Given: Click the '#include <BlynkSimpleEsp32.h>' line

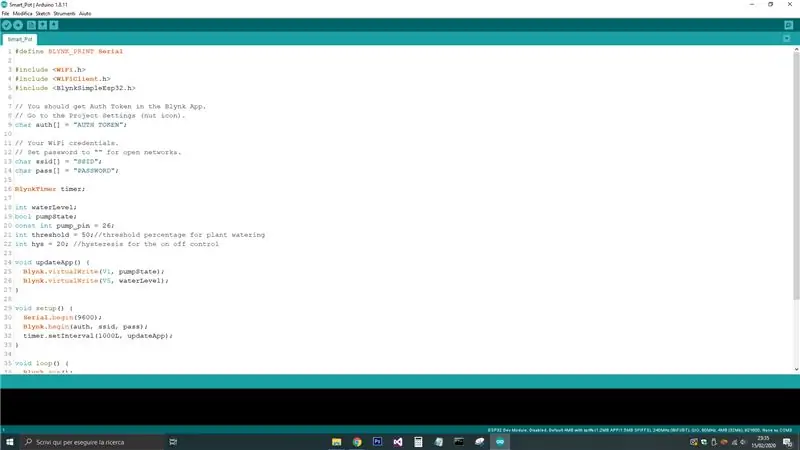Looking at the screenshot, I should pos(75,88).
